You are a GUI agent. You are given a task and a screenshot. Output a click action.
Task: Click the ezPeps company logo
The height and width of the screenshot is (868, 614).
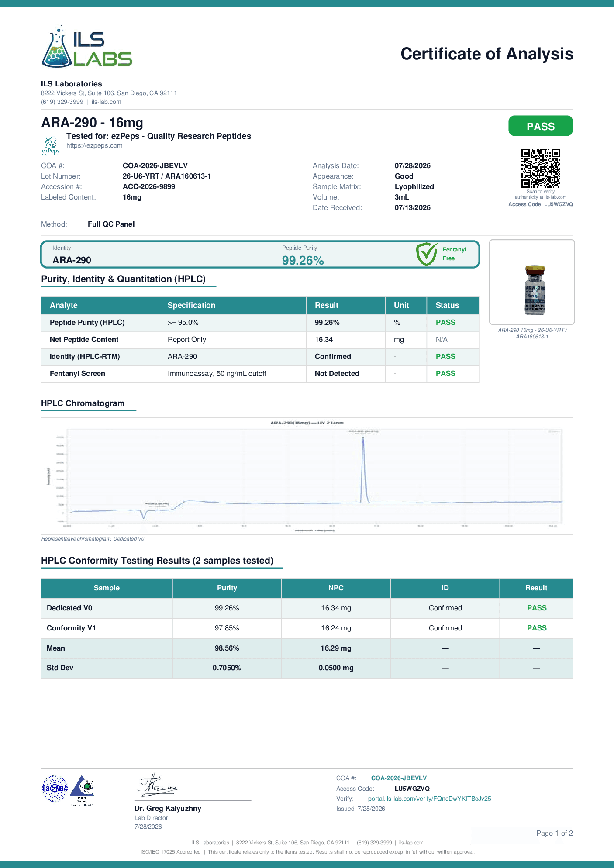tap(51, 146)
